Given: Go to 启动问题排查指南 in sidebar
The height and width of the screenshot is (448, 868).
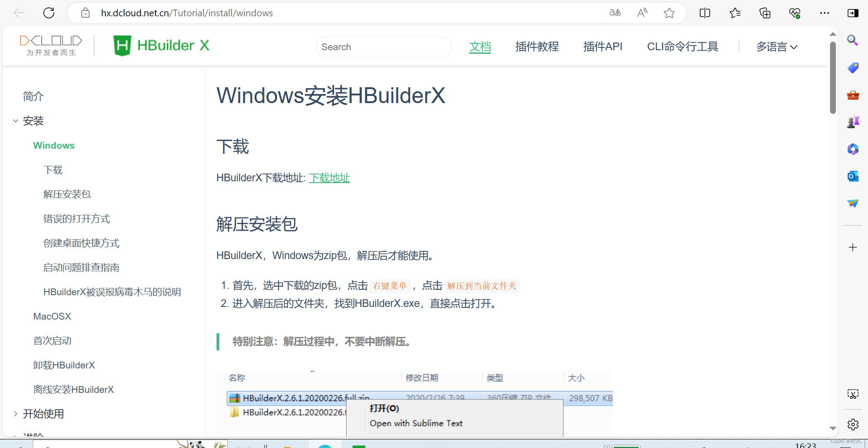Looking at the screenshot, I should pos(81,268).
